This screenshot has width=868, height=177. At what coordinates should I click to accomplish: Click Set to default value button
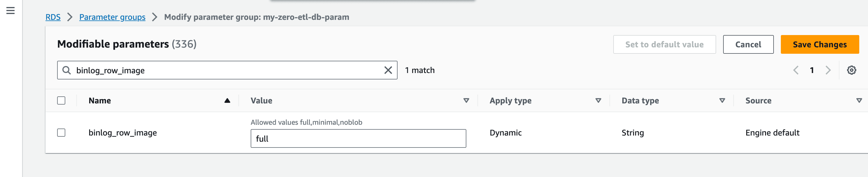point(664,45)
